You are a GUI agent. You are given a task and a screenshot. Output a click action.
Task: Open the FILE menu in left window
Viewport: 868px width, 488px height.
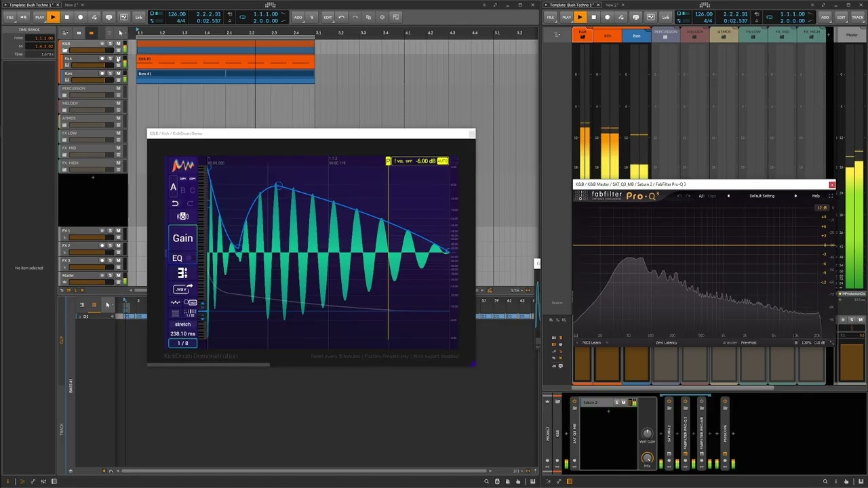pos(10,17)
